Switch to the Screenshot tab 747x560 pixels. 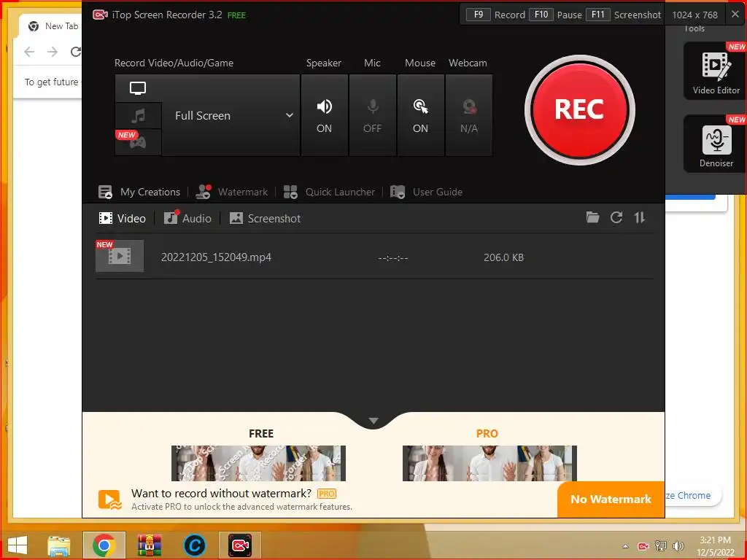tap(265, 219)
